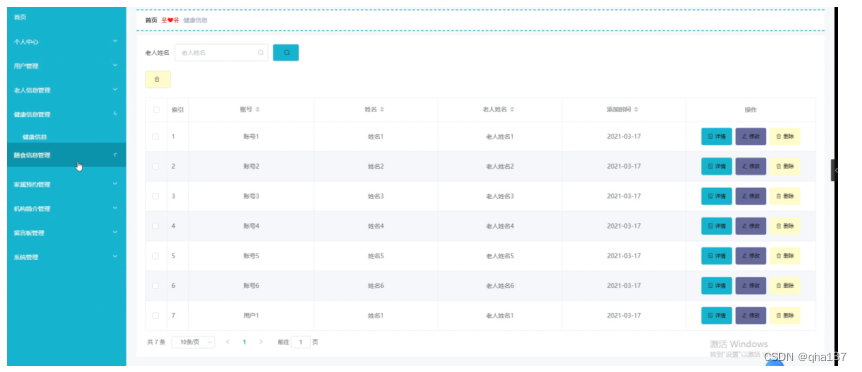This screenshot has width=862, height=372.
Task: Expand 家属预约管理 sidebar menu
Action: (x=66, y=184)
